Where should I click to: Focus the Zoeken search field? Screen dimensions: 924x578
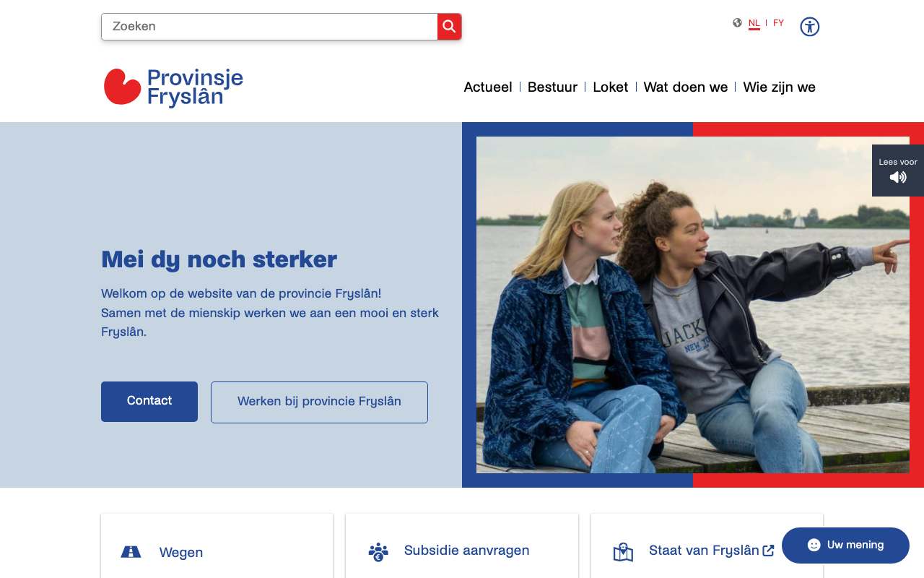point(269,27)
